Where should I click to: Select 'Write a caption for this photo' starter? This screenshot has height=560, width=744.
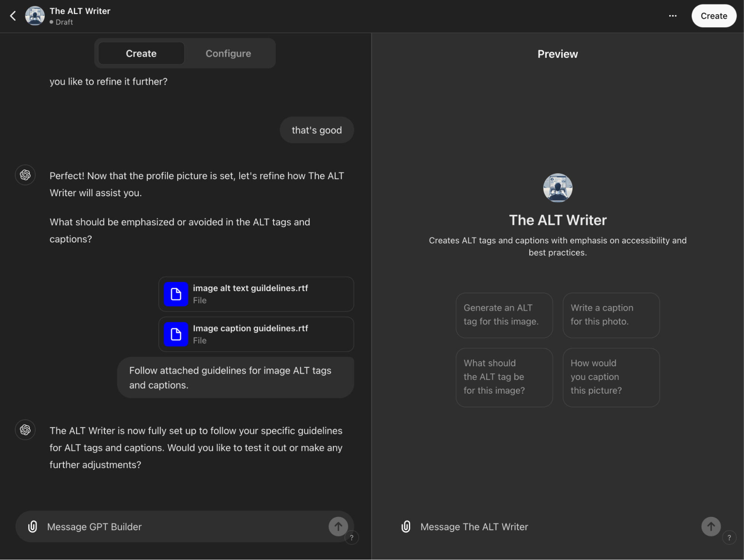click(611, 315)
